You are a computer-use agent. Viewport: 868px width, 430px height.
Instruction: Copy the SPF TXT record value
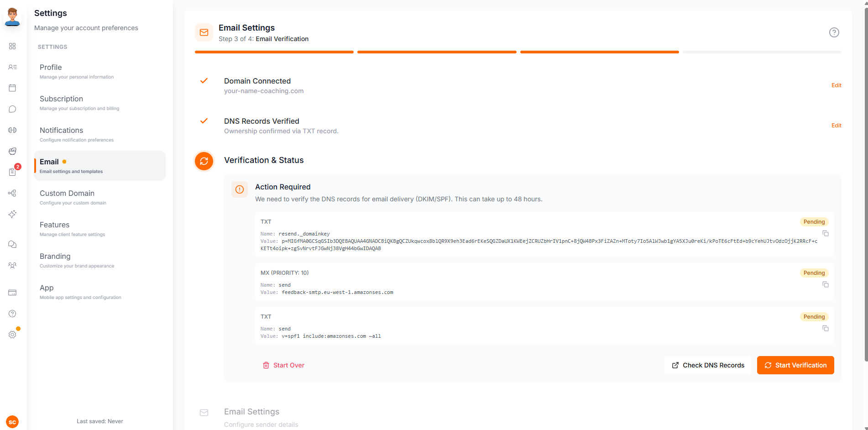[826, 328]
